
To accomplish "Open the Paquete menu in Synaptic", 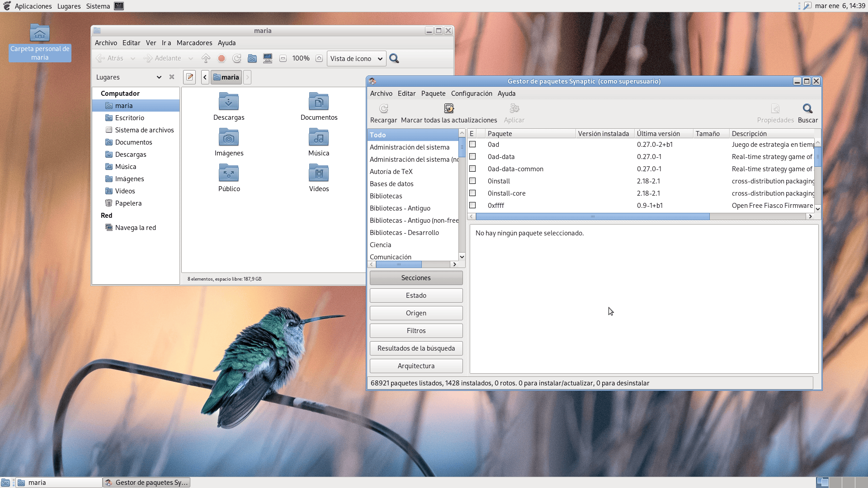I will tap(433, 94).
